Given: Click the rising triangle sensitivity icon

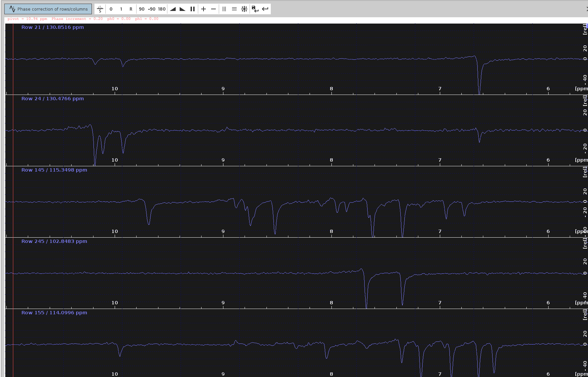Looking at the screenshot, I should [173, 9].
